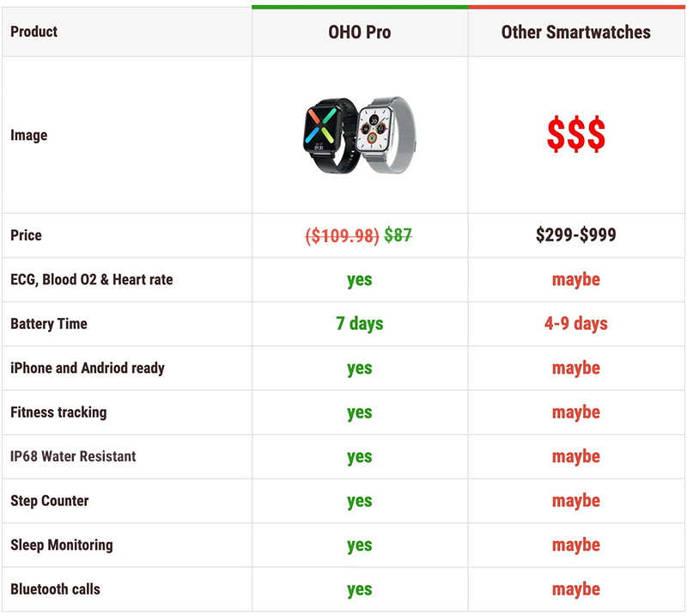Click the crossed-out $109.98 price

pos(342,236)
